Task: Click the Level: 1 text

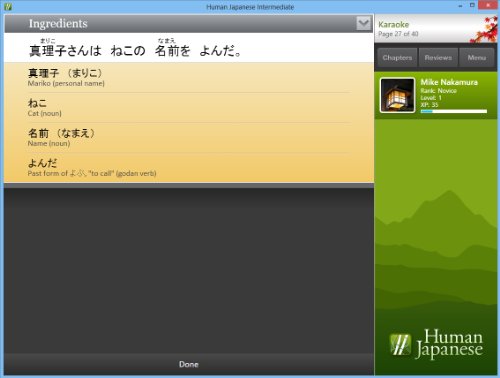Action: [x=431, y=98]
